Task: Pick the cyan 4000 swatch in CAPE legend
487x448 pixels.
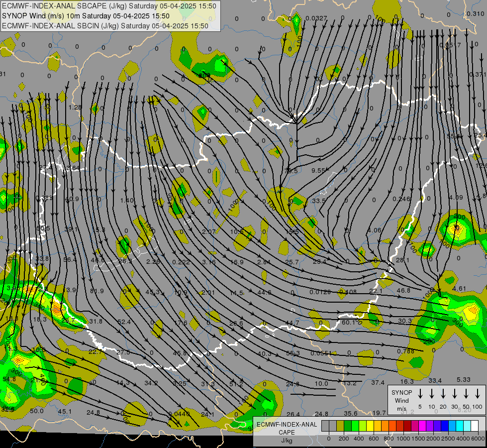Action: pyautogui.click(x=459, y=426)
